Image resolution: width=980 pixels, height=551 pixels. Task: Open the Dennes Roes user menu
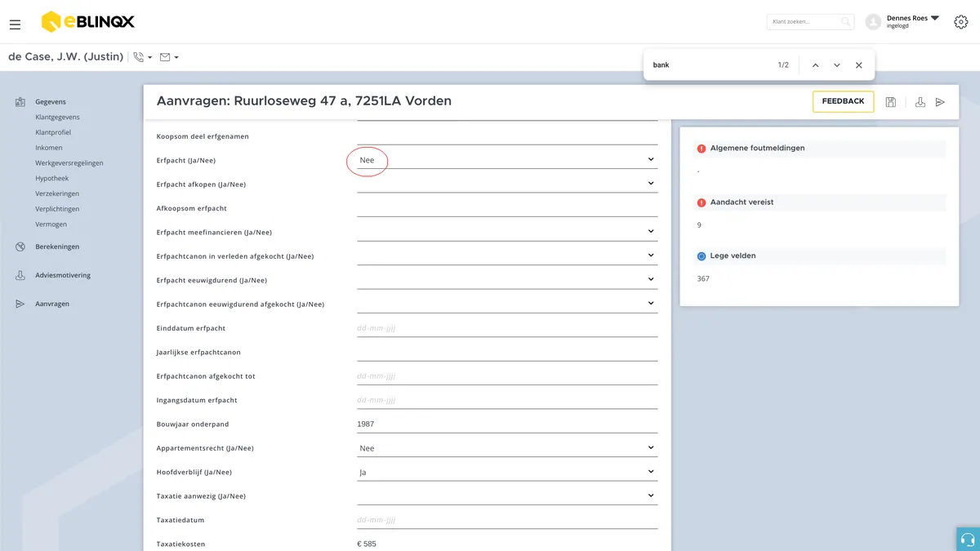point(902,21)
